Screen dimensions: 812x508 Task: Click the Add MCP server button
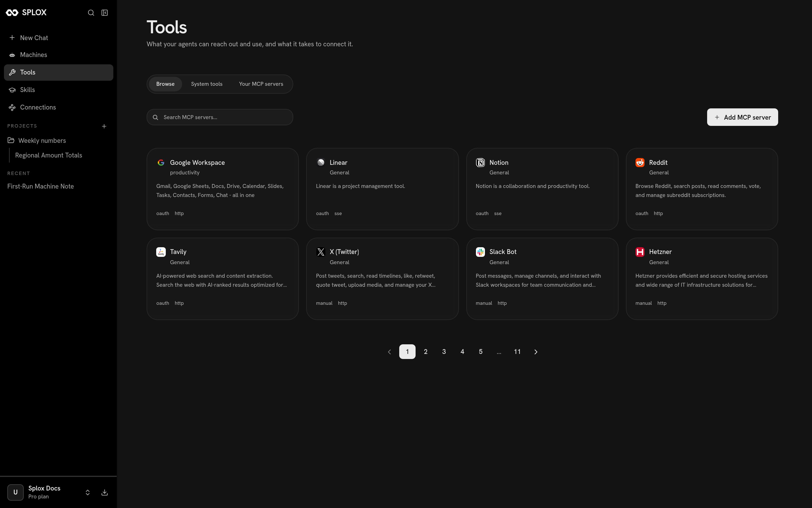pos(742,117)
